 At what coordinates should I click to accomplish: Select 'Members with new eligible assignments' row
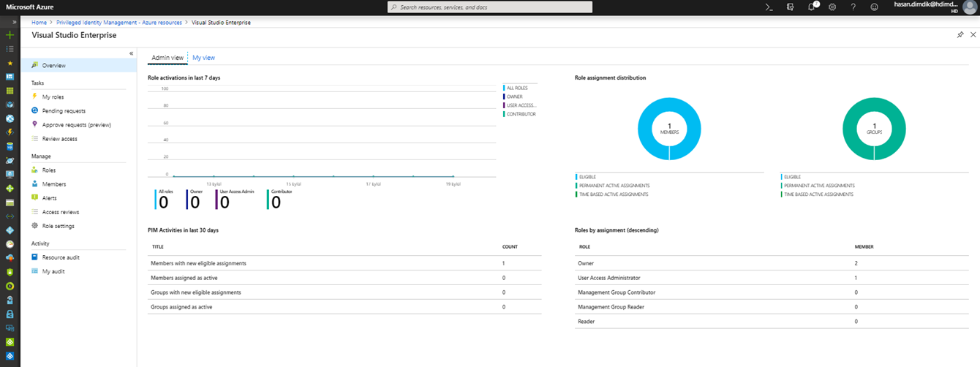click(x=345, y=262)
